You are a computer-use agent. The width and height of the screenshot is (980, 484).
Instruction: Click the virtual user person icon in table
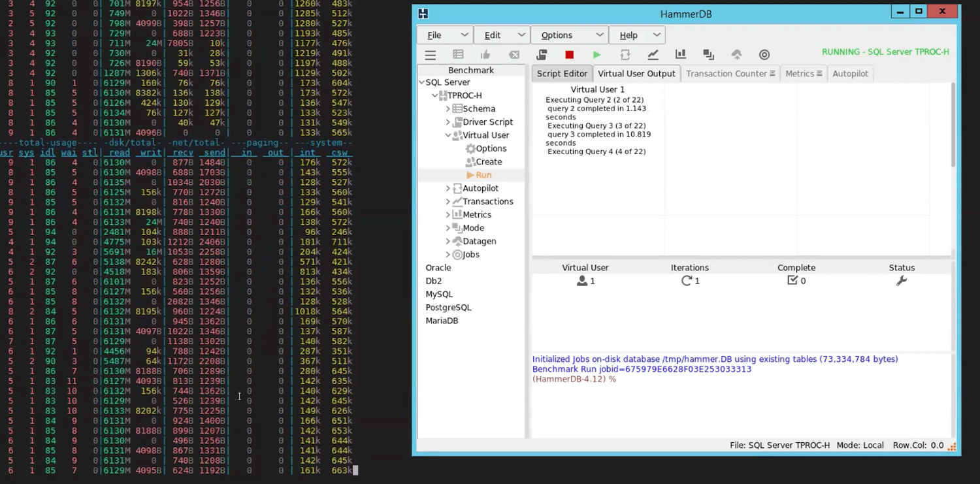581,281
